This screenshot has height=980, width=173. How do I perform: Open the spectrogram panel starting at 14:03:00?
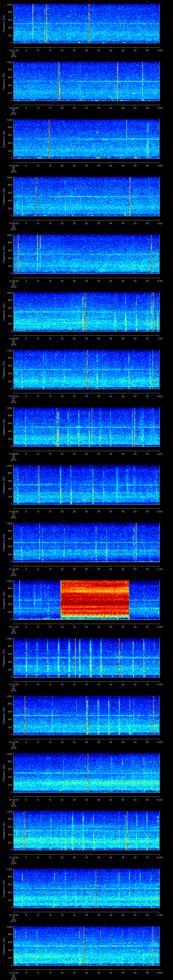[x=86, y=139]
